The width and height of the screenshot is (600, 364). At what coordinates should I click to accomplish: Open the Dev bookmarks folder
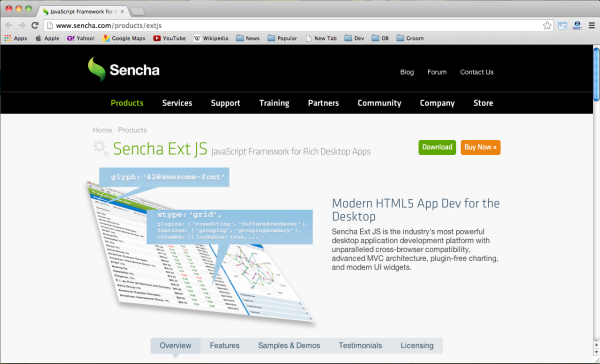coord(354,38)
